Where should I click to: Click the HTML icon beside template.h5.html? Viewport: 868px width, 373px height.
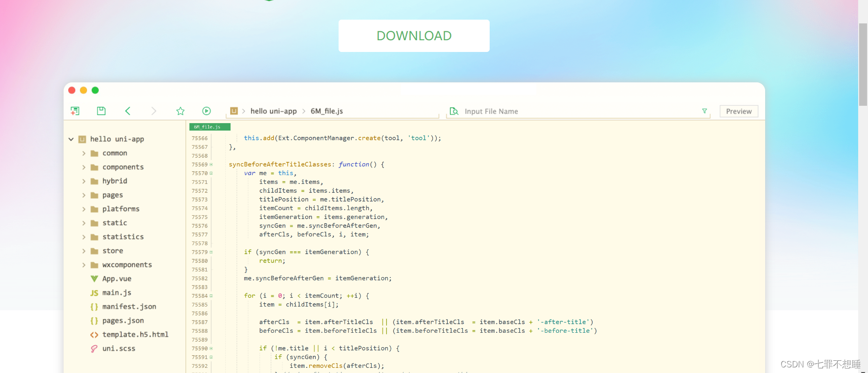click(94, 335)
